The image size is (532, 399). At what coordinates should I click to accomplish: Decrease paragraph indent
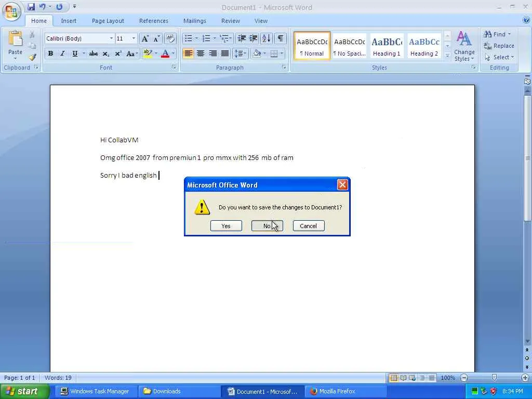tap(242, 38)
